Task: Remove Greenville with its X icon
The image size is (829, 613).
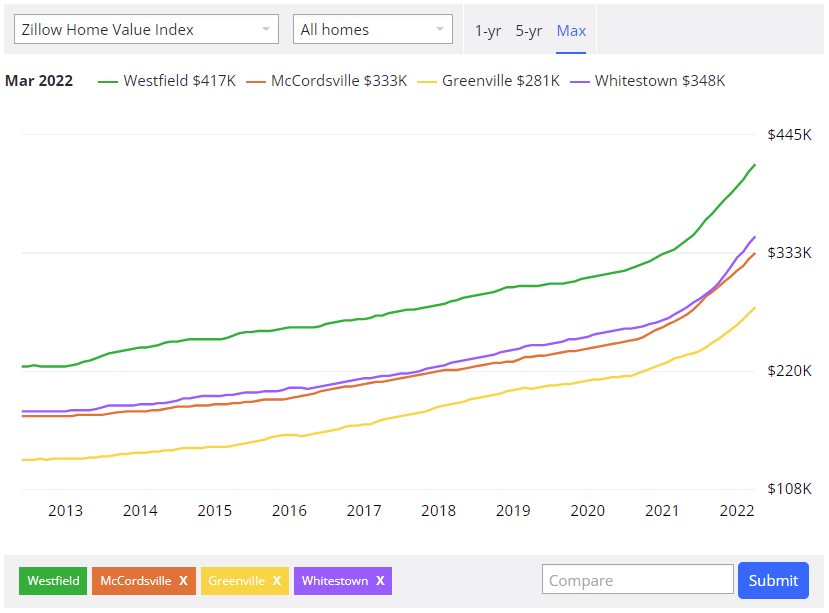Action: tap(277, 581)
